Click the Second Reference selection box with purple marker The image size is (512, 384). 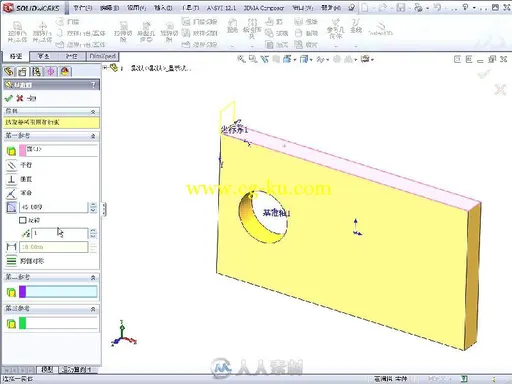pos(58,292)
